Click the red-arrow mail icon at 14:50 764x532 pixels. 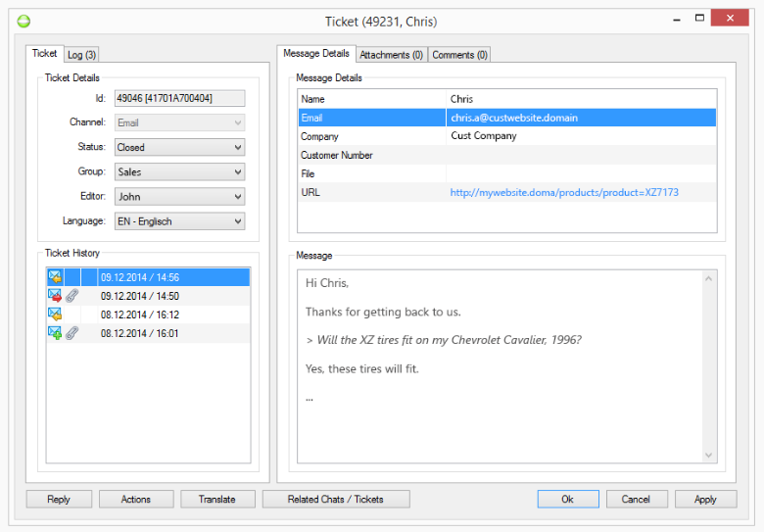click(x=55, y=296)
